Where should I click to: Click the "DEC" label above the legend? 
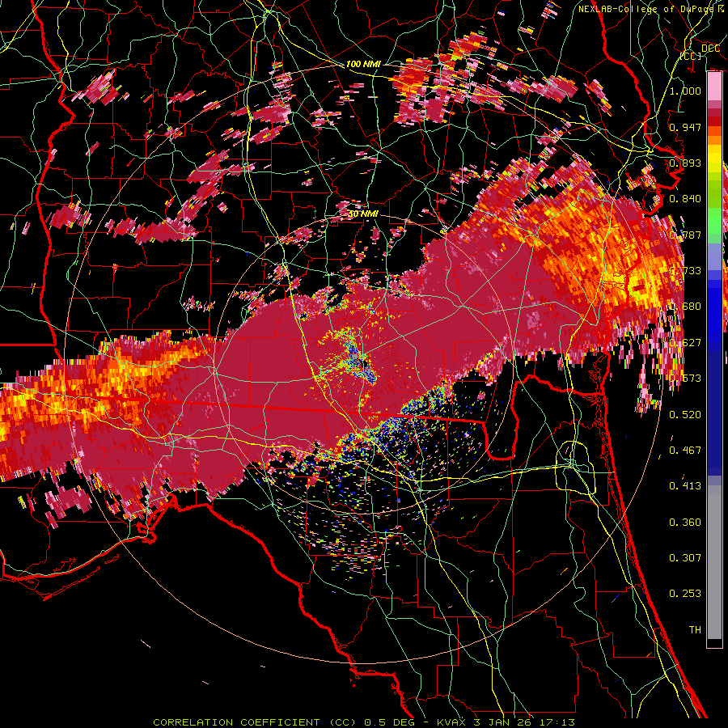(x=710, y=49)
